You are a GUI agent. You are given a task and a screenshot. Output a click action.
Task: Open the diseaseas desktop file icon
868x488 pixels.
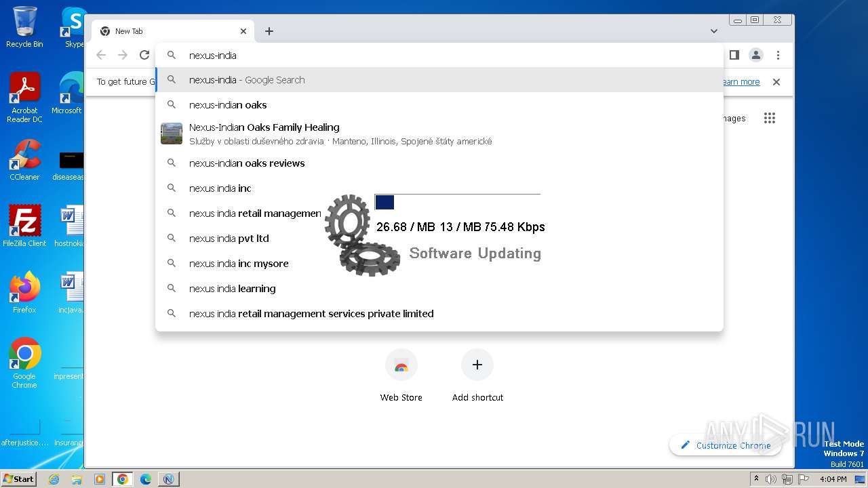pos(71,164)
